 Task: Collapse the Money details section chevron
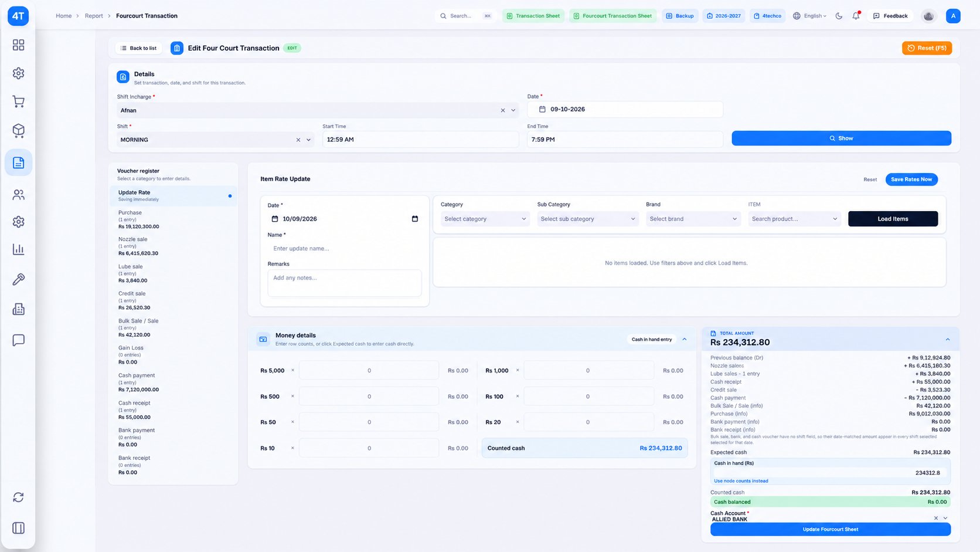click(685, 339)
